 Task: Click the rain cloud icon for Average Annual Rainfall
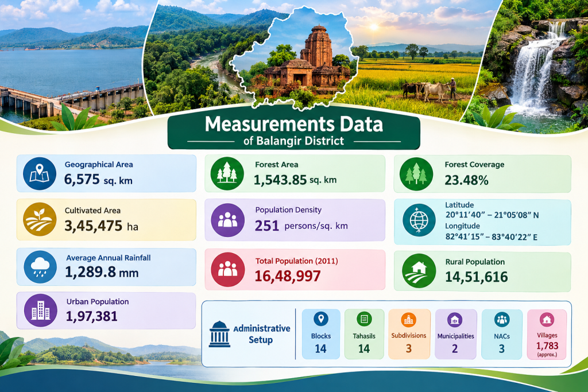pyautogui.click(x=40, y=267)
